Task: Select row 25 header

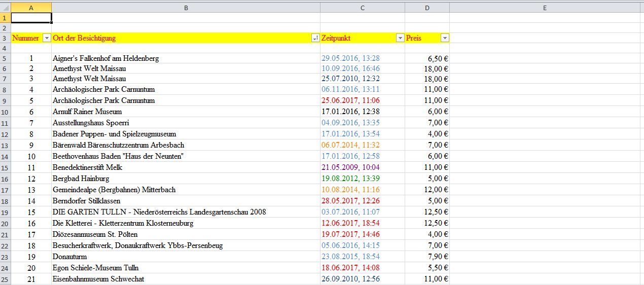Action: tap(5, 279)
